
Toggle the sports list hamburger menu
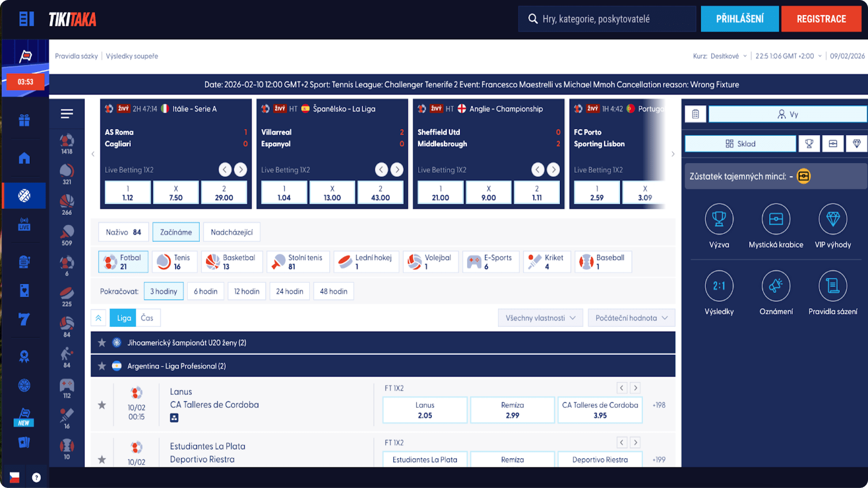point(67,114)
